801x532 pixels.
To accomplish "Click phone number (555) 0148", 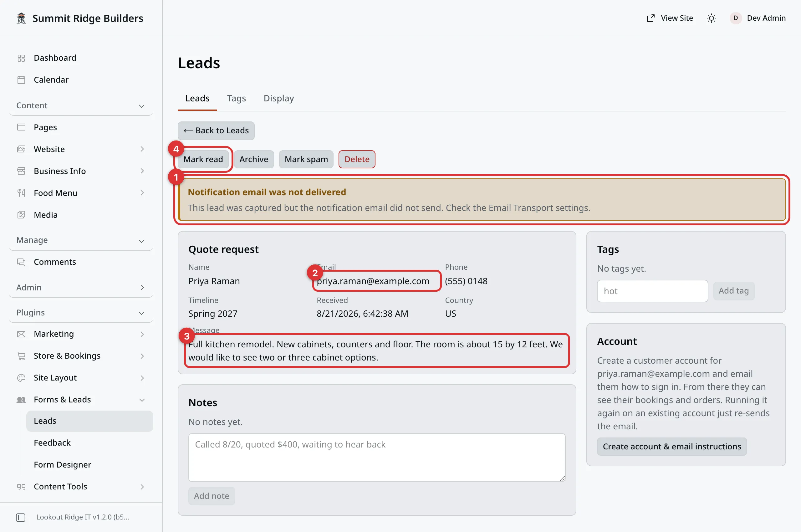I will 466,281.
